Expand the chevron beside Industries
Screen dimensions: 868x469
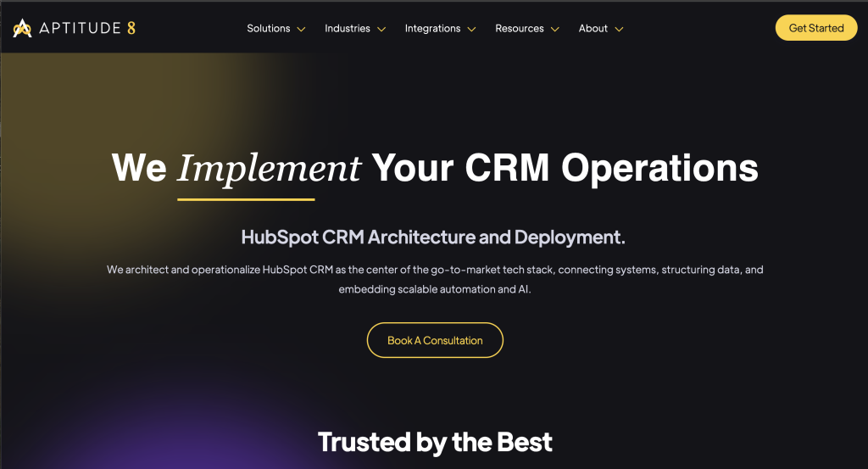point(381,30)
